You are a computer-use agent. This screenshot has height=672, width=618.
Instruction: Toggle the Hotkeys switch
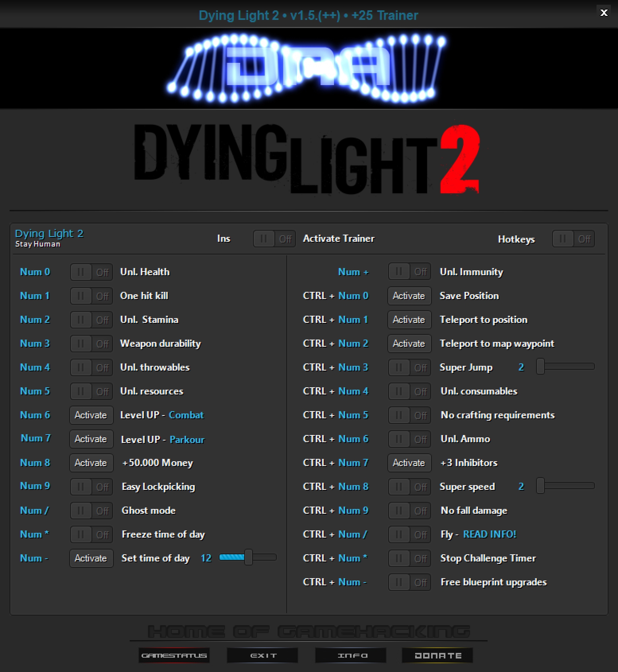[x=573, y=239]
